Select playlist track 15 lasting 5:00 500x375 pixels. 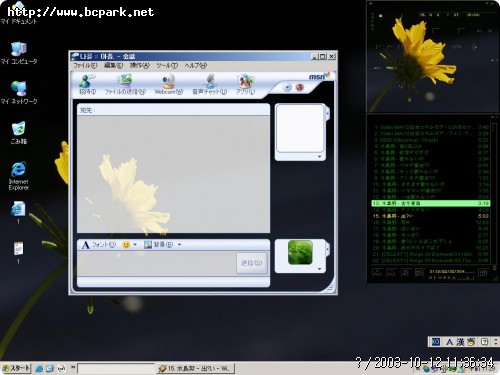coord(431,216)
